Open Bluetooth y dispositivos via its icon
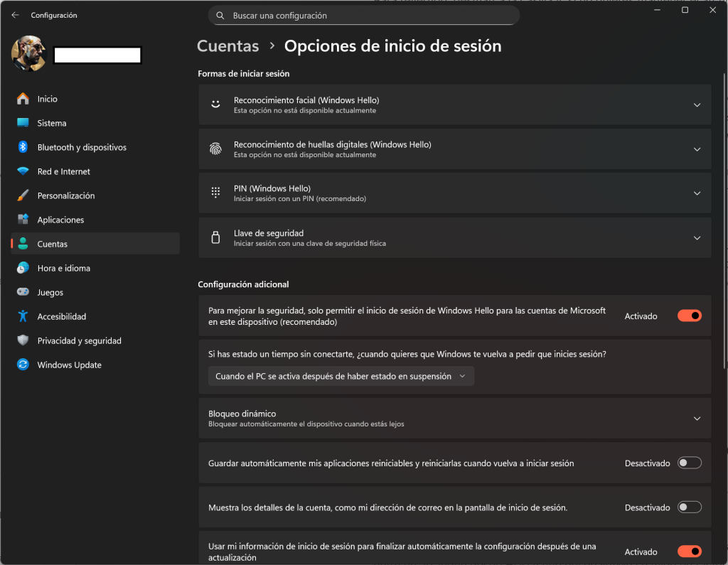The image size is (728, 565). [x=23, y=147]
